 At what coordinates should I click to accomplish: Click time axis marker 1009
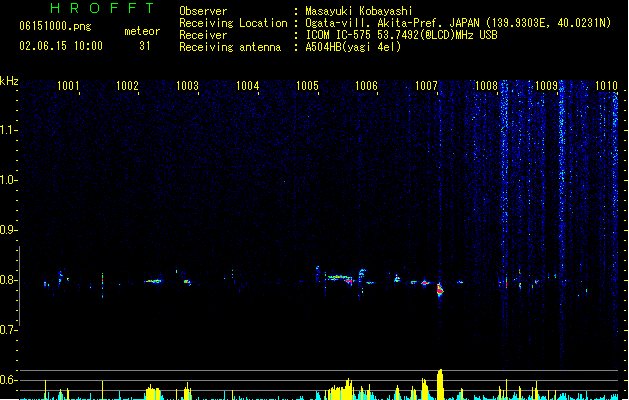546,86
